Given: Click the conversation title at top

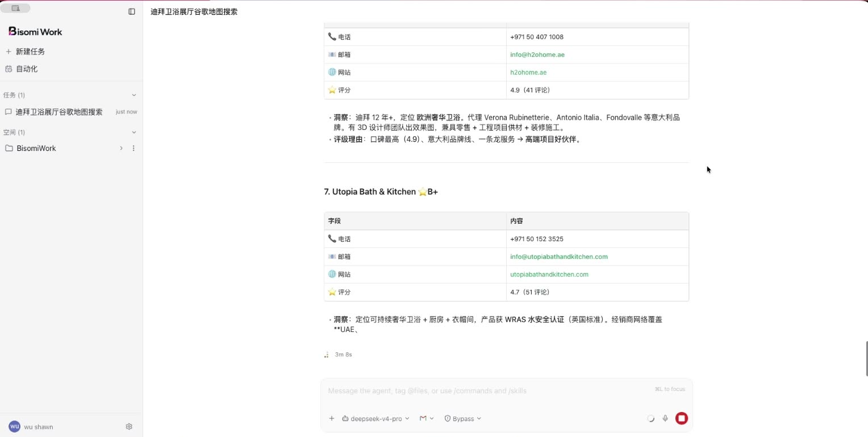Looking at the screenshot, I should (194, 11).
